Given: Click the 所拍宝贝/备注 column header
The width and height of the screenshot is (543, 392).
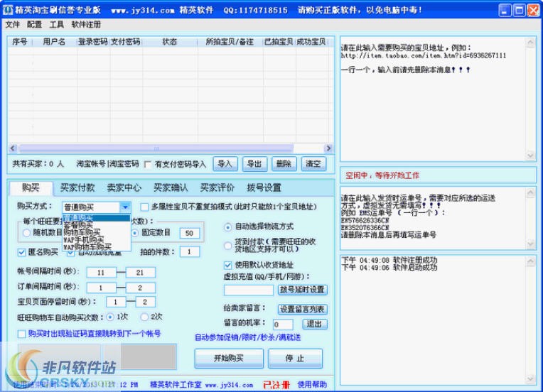Looking at the screenshot, I should pos(230,42).
